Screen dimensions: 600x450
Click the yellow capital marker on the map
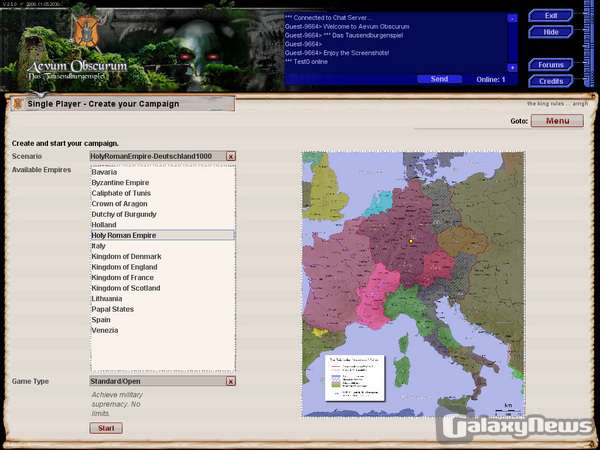(411, 241)
